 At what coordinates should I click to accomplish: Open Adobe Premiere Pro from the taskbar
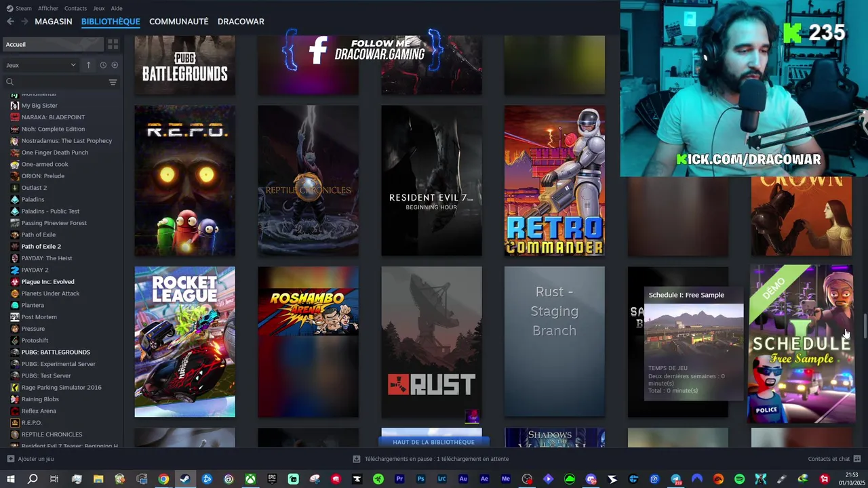[399, 479]
